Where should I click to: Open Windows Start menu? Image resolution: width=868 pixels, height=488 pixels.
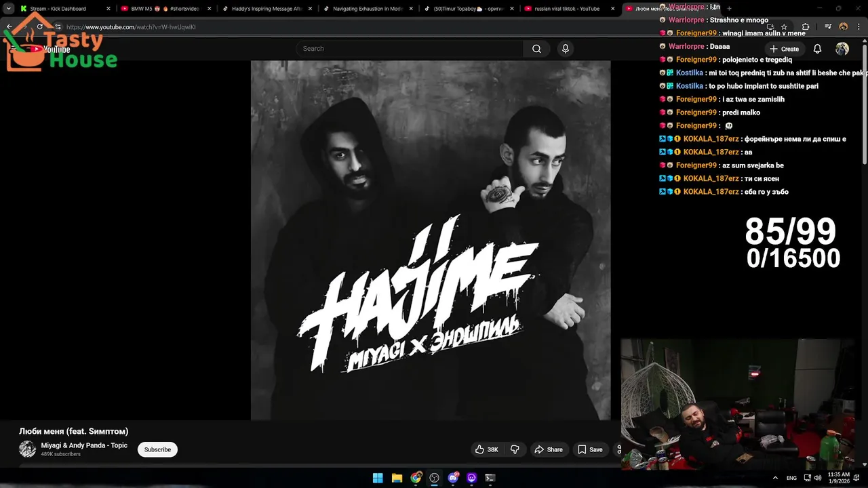tap(378, 478)
